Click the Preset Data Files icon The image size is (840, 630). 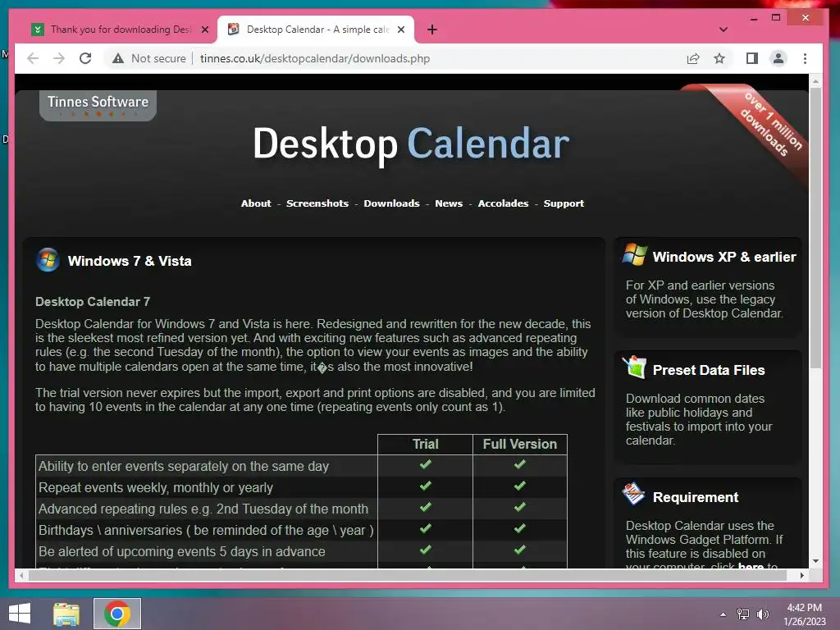[x=635, y=367]
